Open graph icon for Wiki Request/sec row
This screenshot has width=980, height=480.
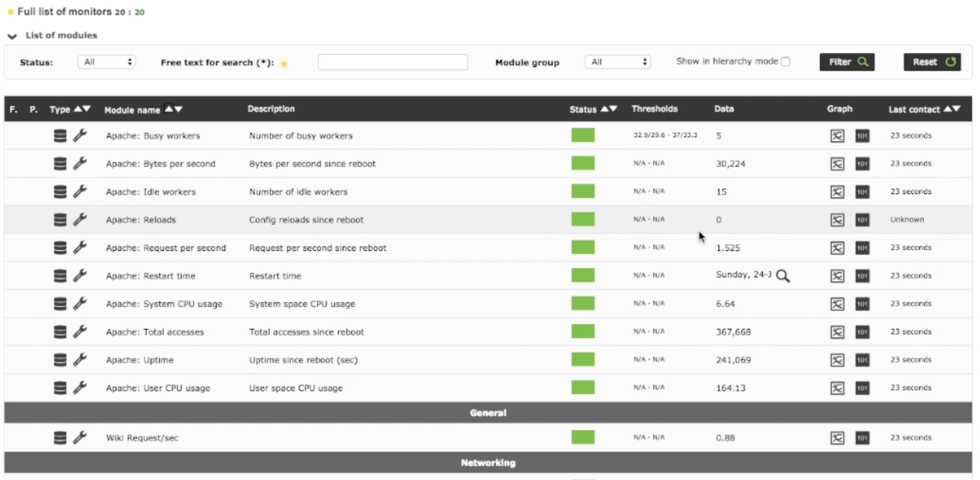(837, 438)
